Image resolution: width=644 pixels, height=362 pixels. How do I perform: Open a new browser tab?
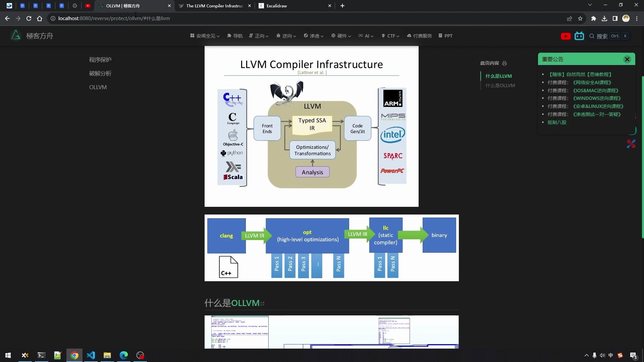pos(342,6)
